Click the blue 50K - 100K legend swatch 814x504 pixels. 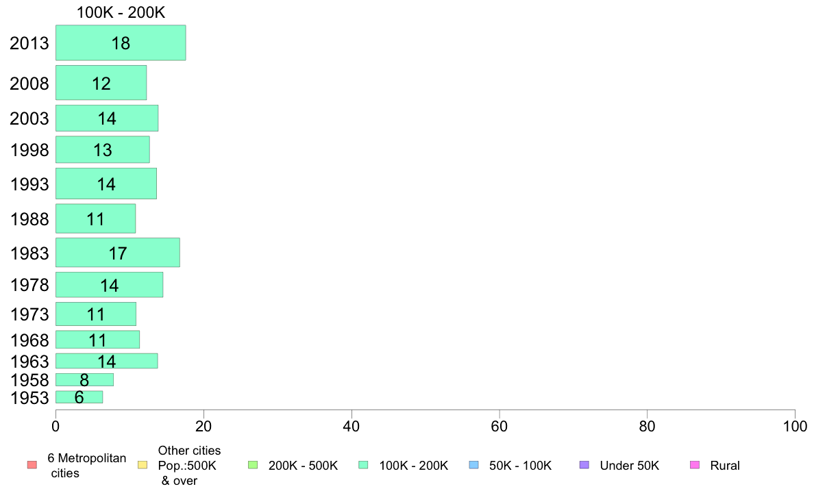(473, 465)
